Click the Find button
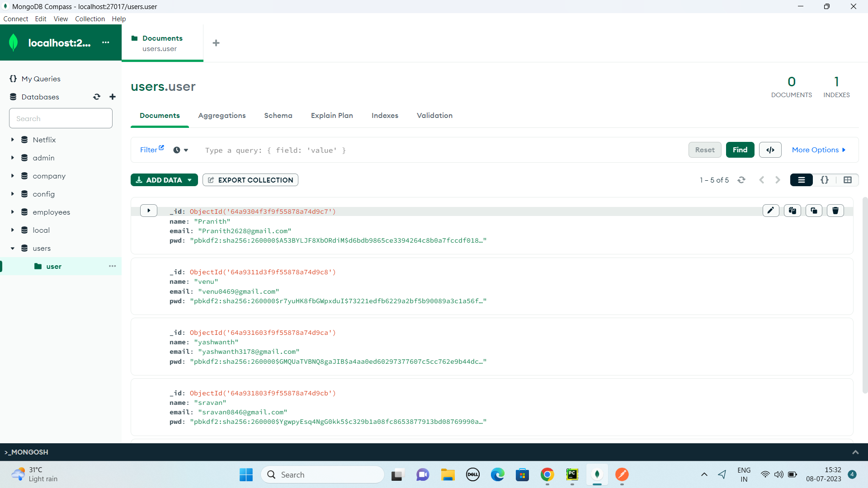The width and height of the screenshot is (868, 488). [x=740, y=150]
